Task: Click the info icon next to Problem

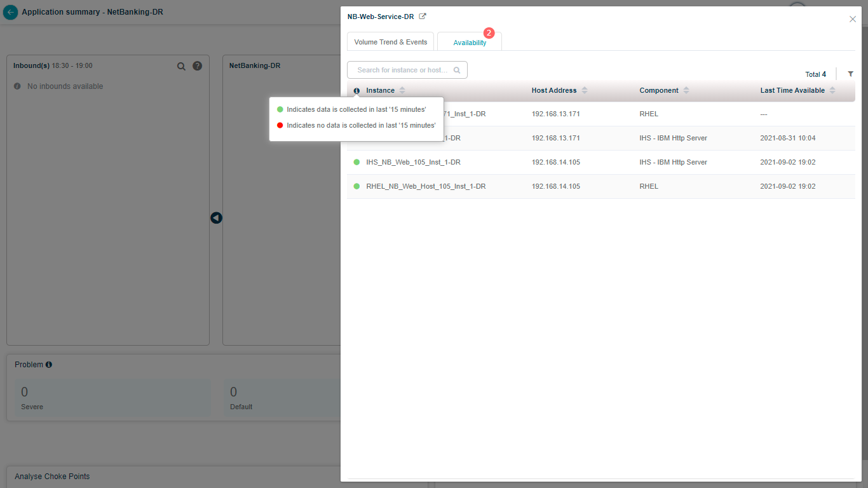Action: click(49, 365)
